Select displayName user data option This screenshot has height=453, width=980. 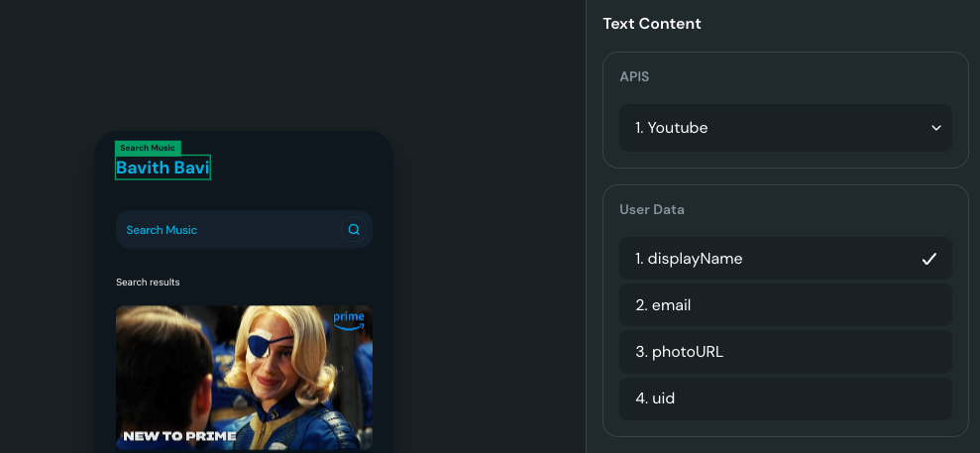786,258
